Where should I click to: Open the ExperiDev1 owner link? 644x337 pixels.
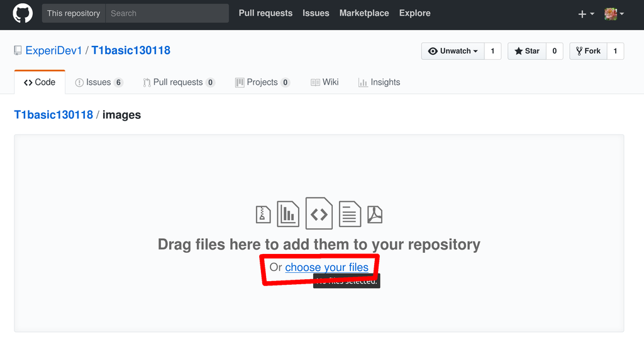[54, 50]
